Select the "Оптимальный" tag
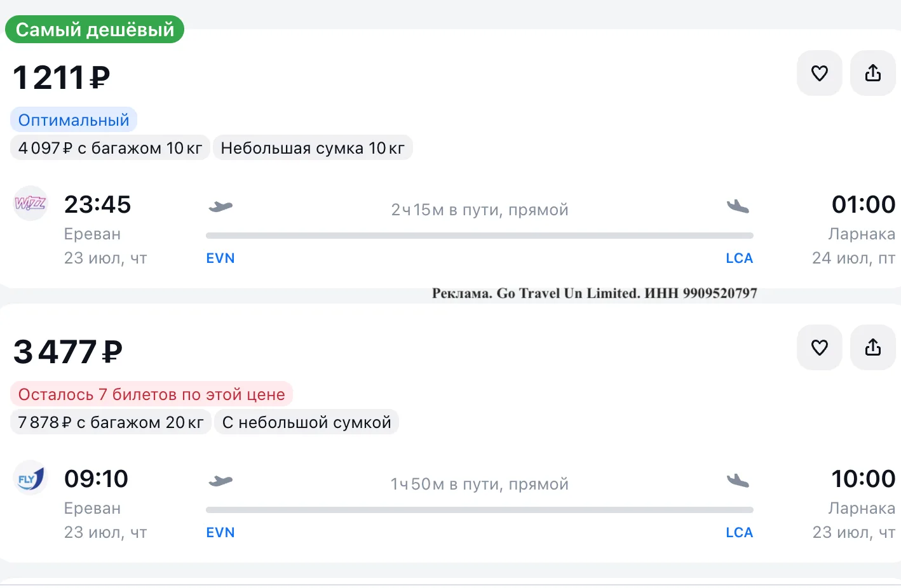901x588 pixels. pos(74,120)
